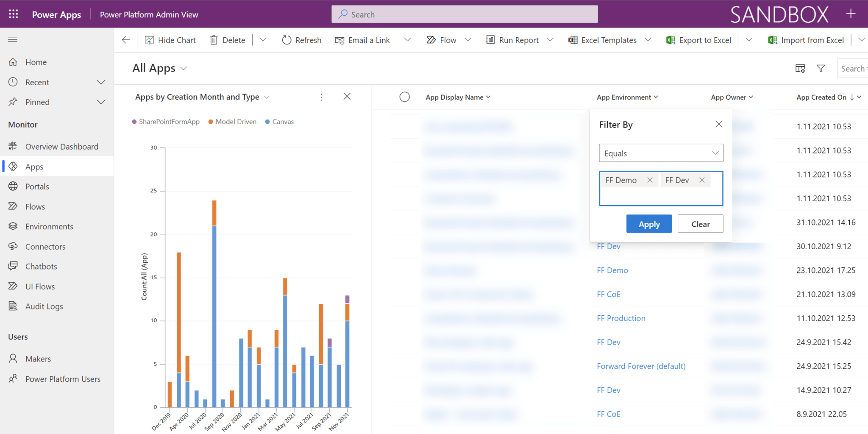The height and width of the screenshot is (434, 868).
Task: Click Import from Excel icon
Action: point(772,39)
